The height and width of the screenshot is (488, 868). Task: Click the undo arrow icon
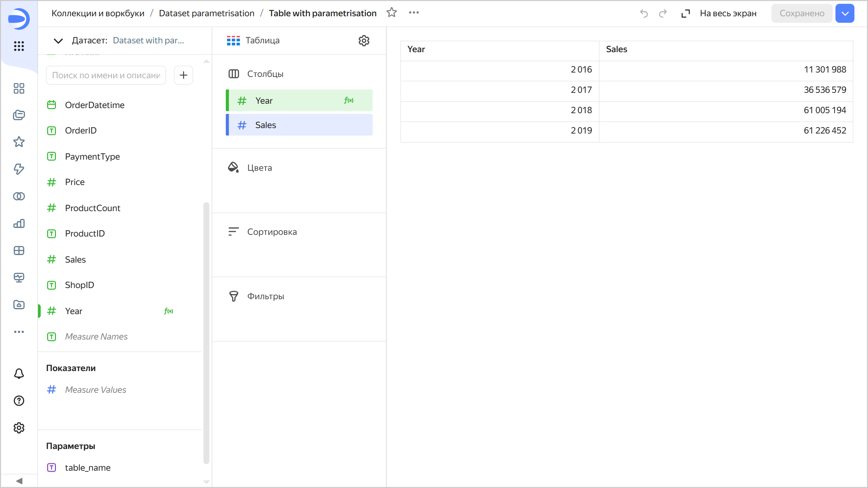pos(644,14)
